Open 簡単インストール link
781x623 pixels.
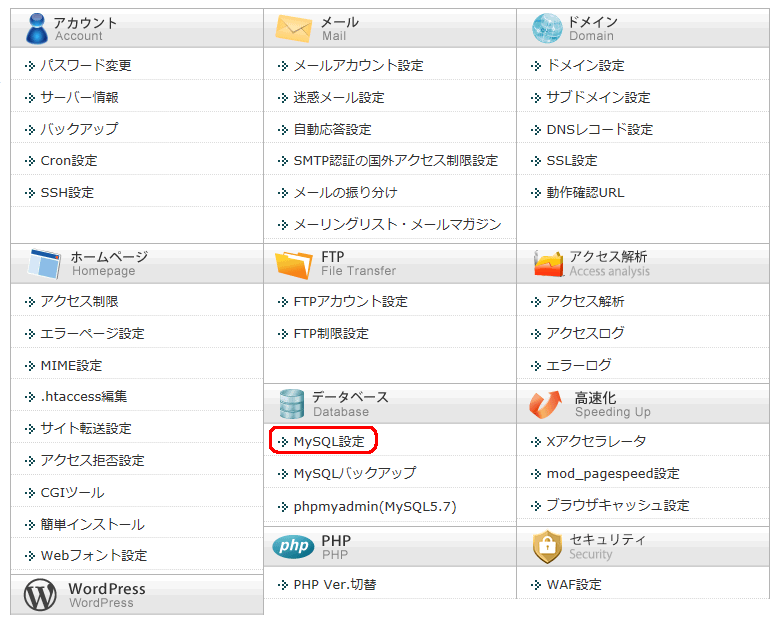92,524
